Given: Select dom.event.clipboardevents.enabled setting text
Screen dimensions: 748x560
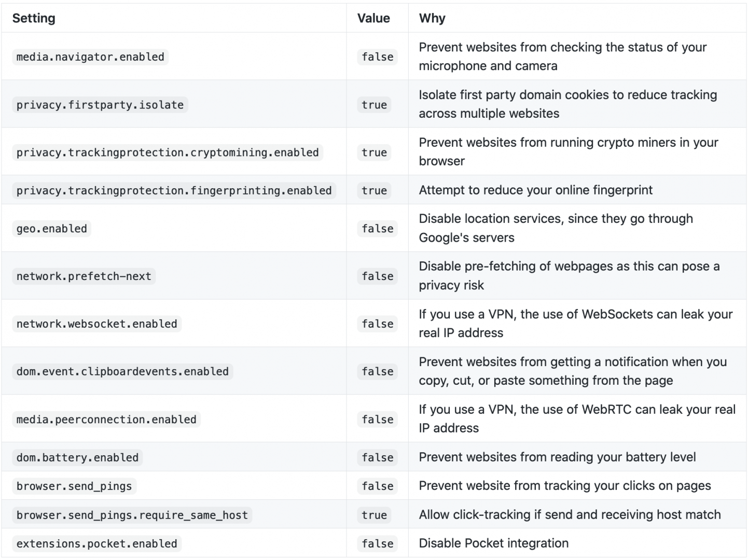Looking at the screenshot, I should pos(122,372).
